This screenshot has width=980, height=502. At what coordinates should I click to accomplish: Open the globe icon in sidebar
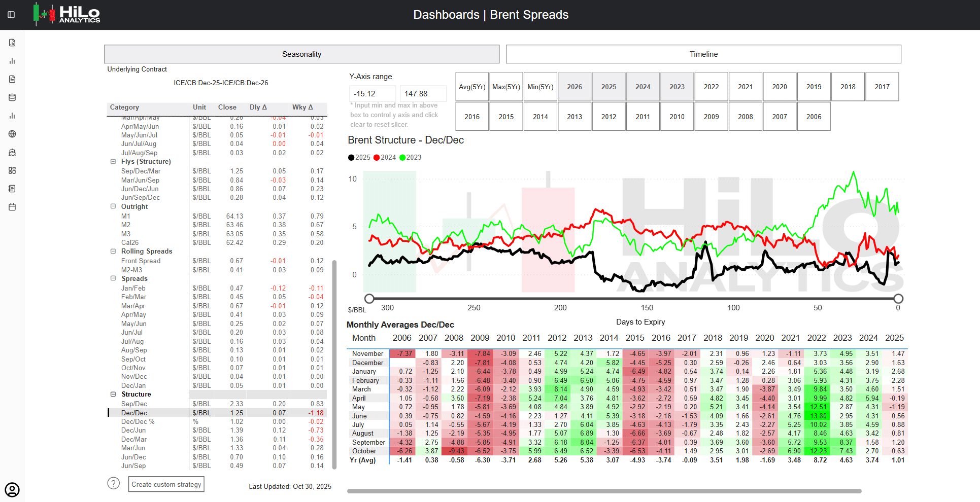point(12,134)
